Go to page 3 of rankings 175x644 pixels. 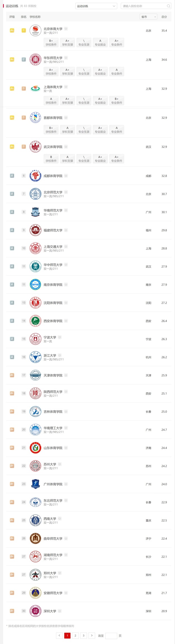point(83,635)
